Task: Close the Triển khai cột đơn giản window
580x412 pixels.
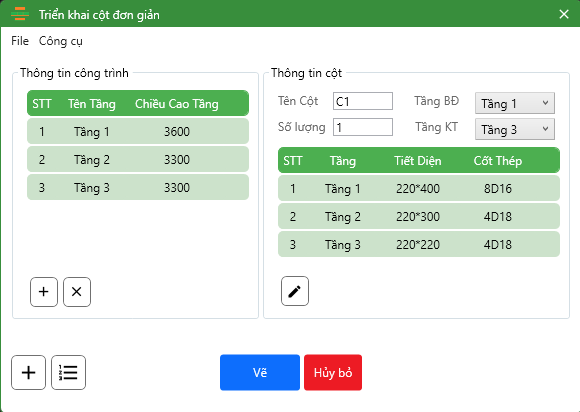Action: [564, 14]
